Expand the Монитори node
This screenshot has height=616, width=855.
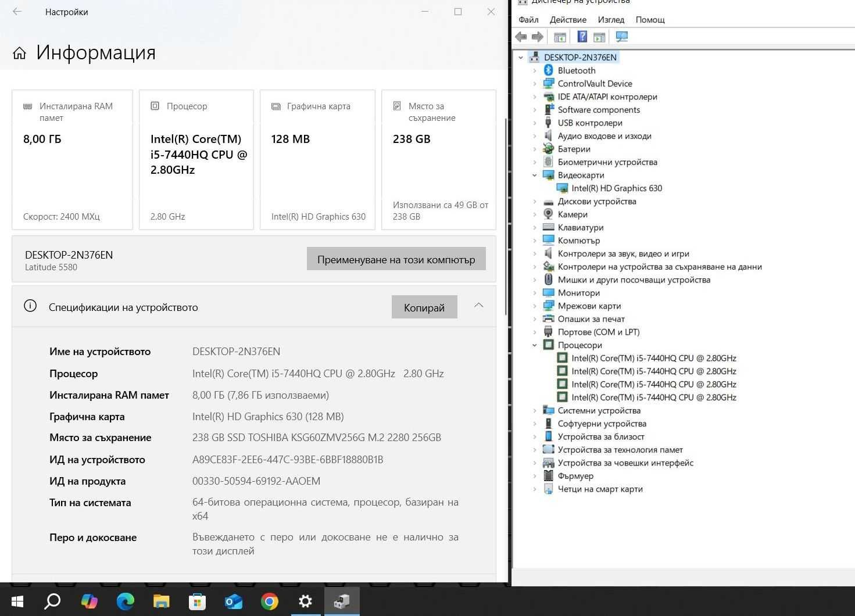tap(535, 293)
